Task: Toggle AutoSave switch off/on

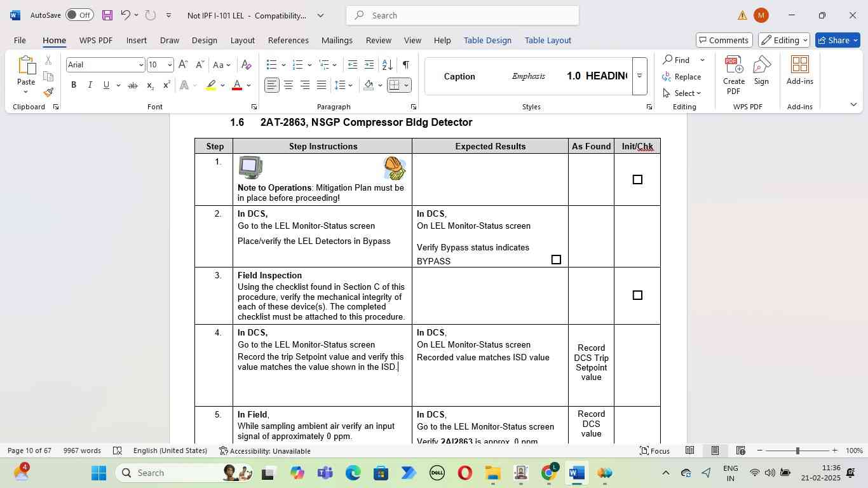Action: pyautogui.click(x=79, y=15)
